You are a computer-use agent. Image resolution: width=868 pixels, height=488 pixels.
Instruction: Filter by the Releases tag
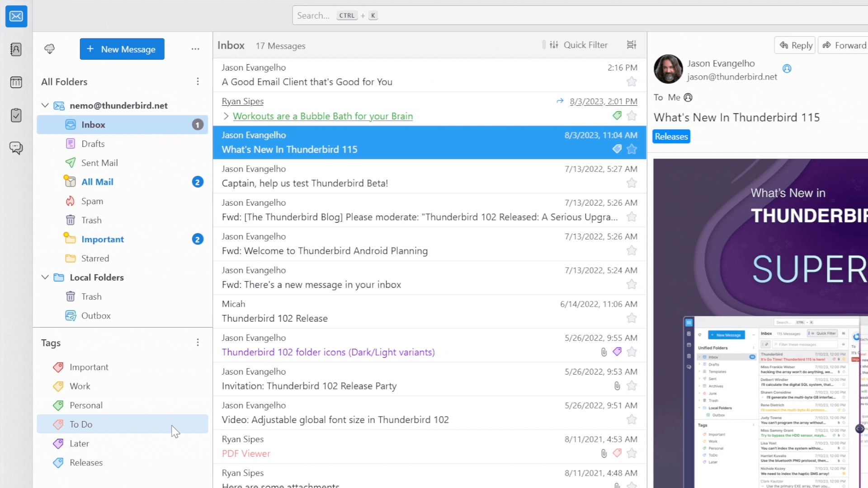click(123, 463)
